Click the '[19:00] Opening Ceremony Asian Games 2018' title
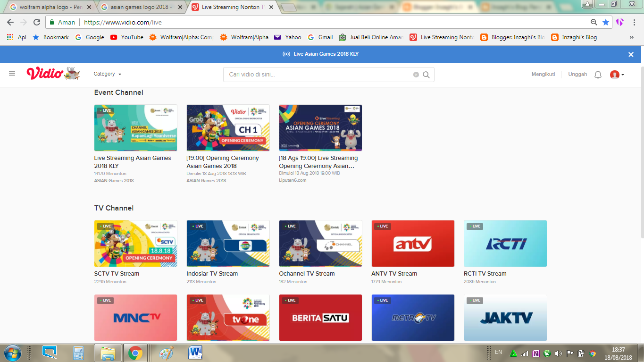644x362 pixels. (x=223, y=162)
